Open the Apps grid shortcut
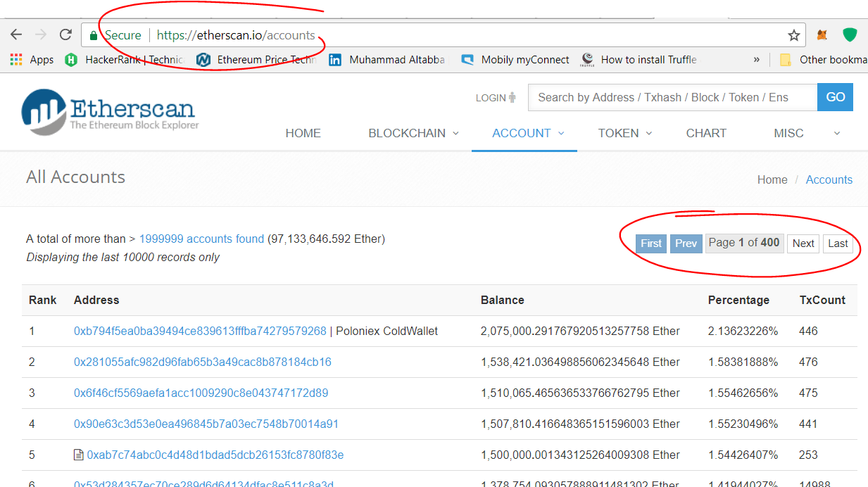This screenshot has height=487, width=868. coord(15,59)
